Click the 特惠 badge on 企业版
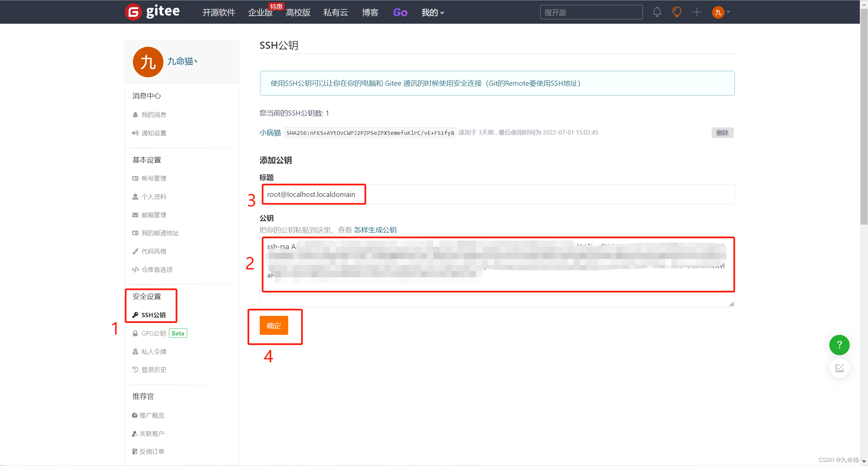Screen dimensions: 868x466 tap(276, 6)
